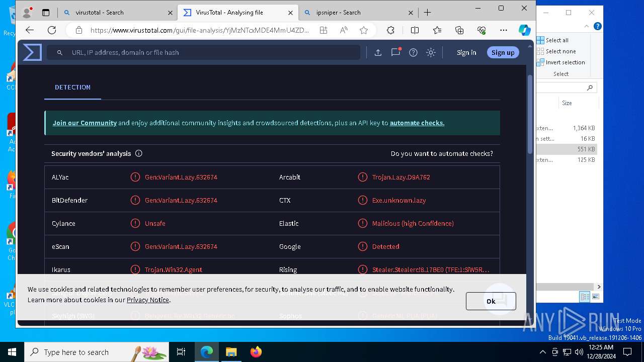Select the 551 KB file row in Explorer
The image size is (644, 362).
click(x=567, y=149)
